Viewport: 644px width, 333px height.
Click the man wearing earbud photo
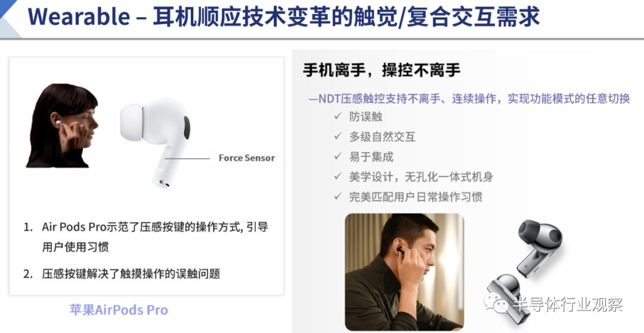tap(404, 272)
